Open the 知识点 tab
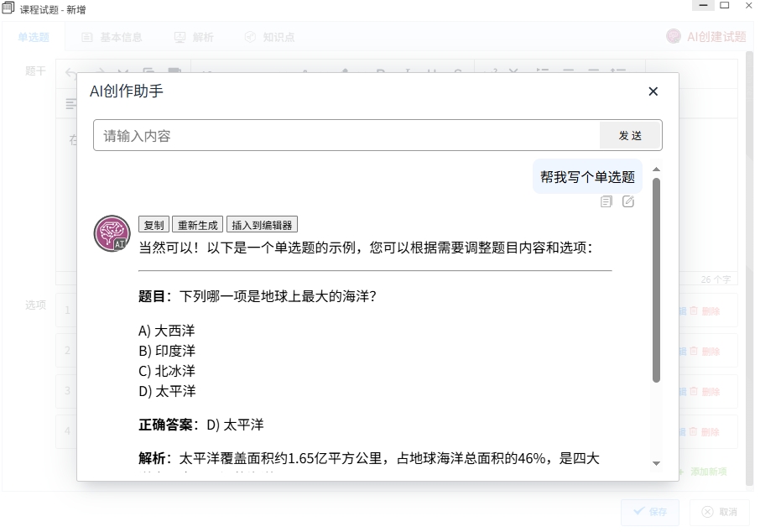This screenshot has width=760, height=532. pyautogui.click(x=269, y=37)
